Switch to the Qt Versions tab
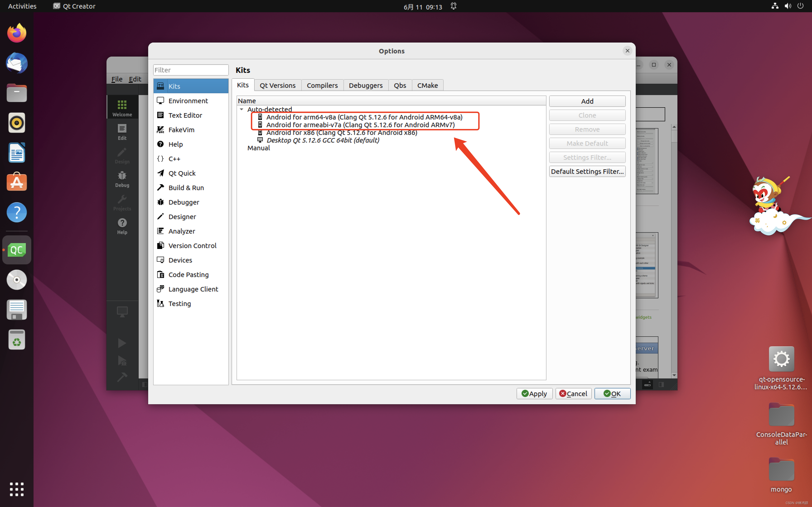 (x=278, y=85)
